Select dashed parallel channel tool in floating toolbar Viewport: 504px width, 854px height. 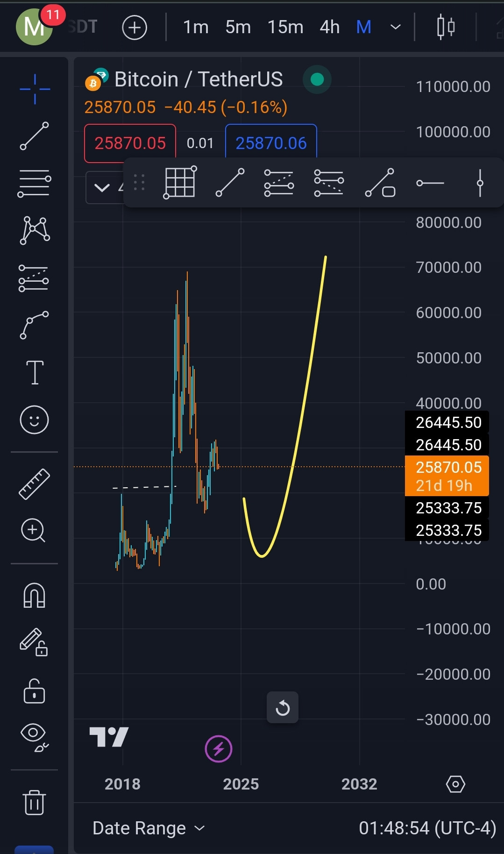click(279, 182)
